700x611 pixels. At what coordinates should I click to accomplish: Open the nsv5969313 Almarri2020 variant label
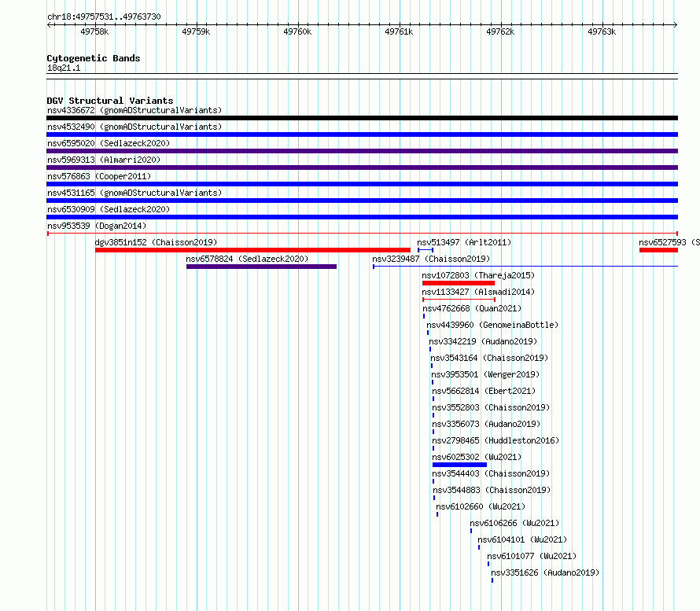(x=104, y=160)
